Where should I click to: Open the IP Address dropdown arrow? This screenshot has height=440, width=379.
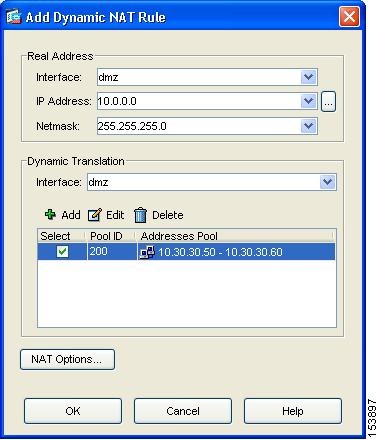[308, 101]
